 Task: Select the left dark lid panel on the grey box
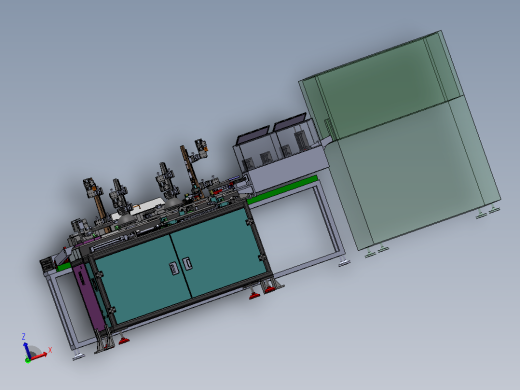[x=253, y=135]
